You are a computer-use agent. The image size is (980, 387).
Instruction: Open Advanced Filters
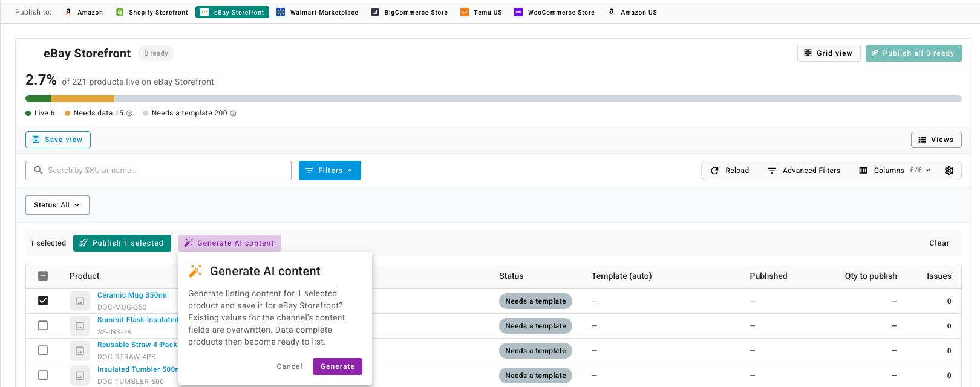(804, 171)
